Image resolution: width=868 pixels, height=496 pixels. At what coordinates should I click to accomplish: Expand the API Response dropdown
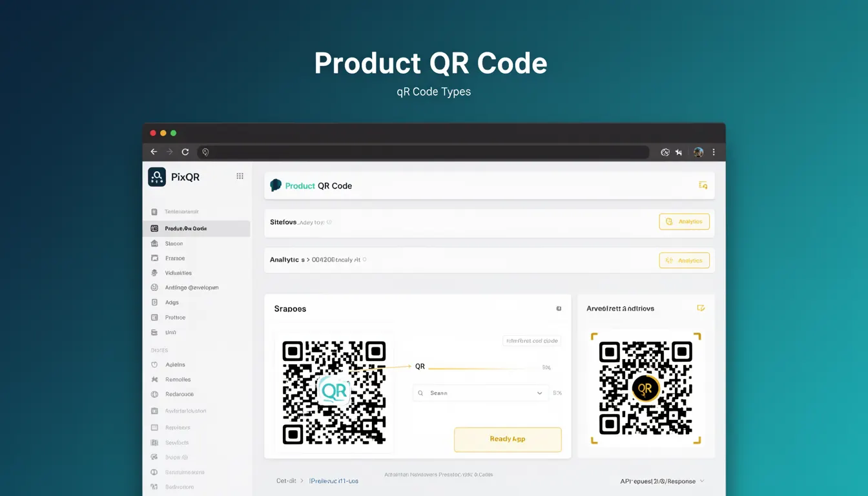[662, 481]
